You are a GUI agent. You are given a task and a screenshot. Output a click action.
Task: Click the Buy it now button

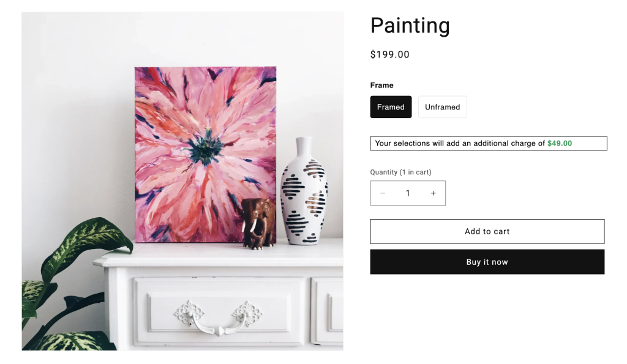(x=487, y=262)
